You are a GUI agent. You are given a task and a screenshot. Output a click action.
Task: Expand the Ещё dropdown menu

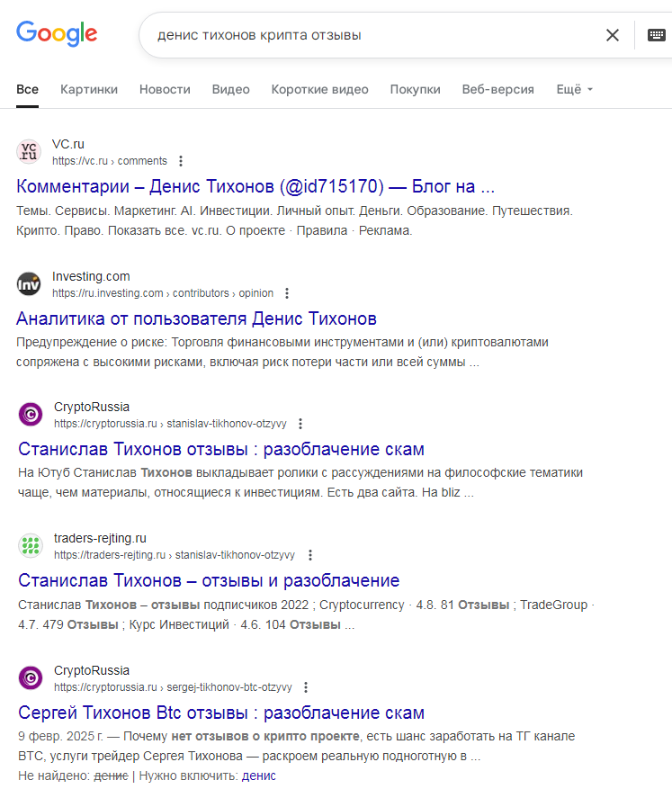574,89
